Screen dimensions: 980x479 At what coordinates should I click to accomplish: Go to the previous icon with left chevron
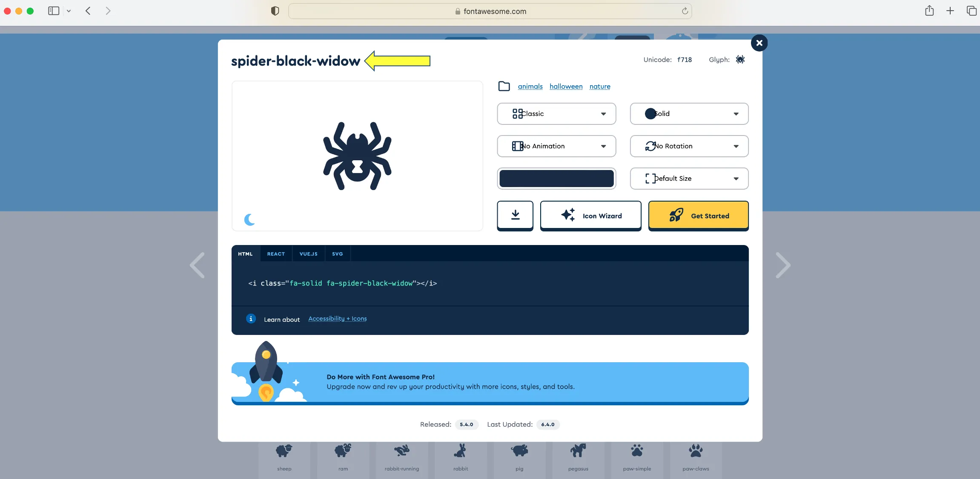[198, 265]
